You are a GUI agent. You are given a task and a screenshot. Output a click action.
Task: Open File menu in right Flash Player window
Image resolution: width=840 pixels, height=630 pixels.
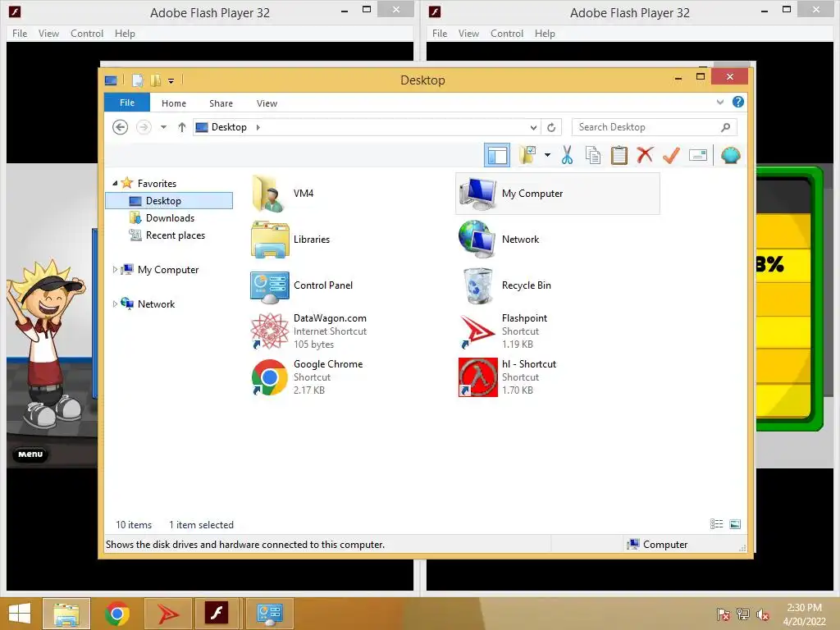[x=440, y=33]
